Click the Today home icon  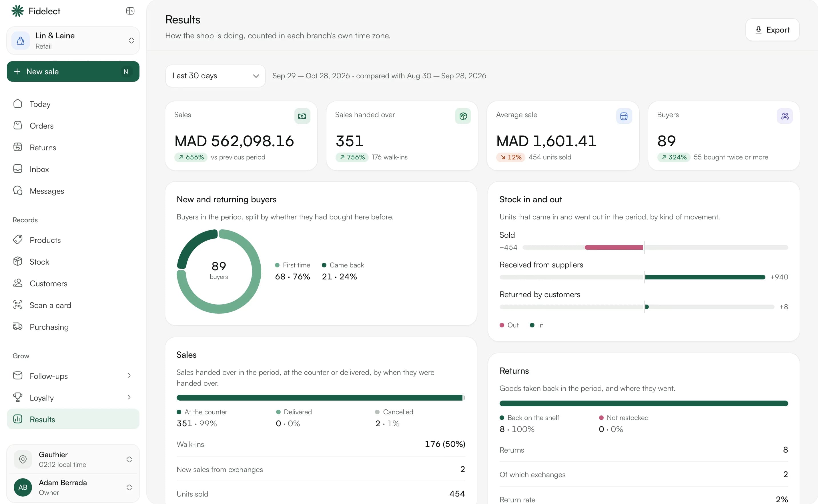tap(18, 104)
